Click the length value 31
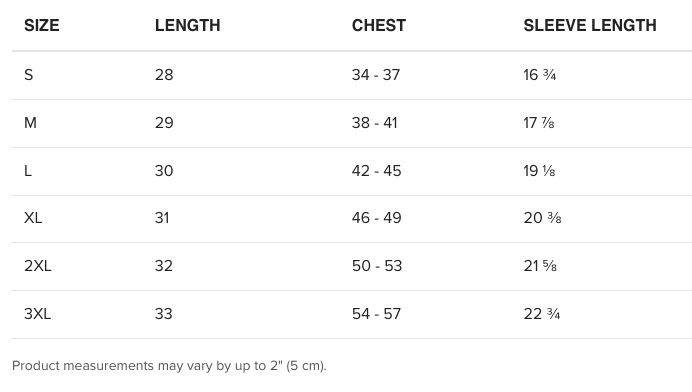692x392 pixels. click(x=162, y=218)
